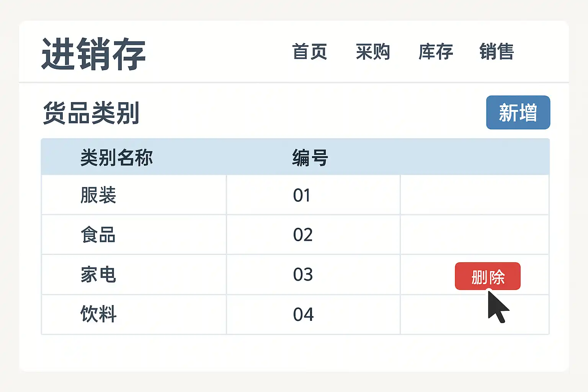This screenshot has width=588, height=392.
Task: Open the 首页 navigation menu item
Action: point(310,52)
